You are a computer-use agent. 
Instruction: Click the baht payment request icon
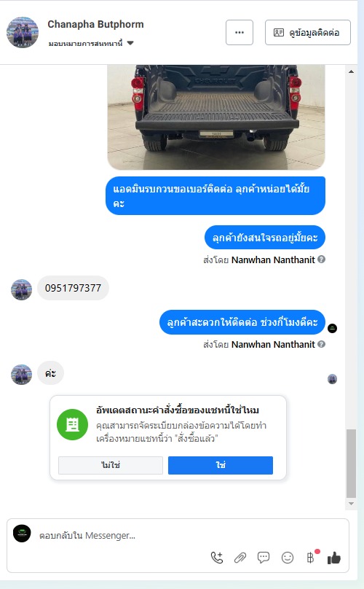point(311,557)
